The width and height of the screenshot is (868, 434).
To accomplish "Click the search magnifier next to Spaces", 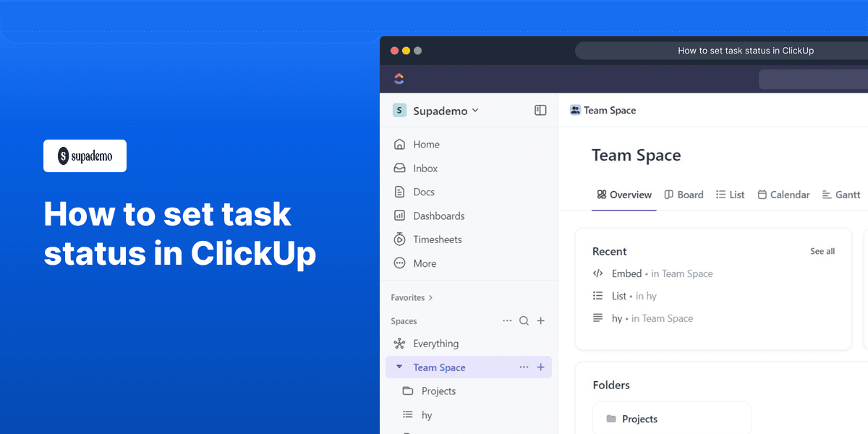I will click(524, 320).
